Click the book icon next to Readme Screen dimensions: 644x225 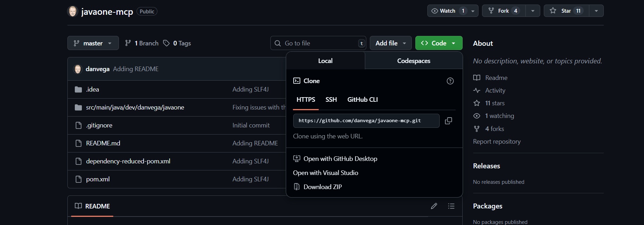(x=477, y=78)
